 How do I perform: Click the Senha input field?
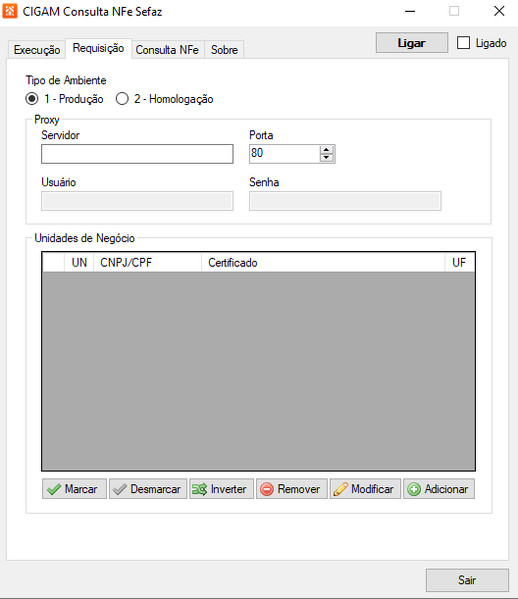click(x=345, y=201)
